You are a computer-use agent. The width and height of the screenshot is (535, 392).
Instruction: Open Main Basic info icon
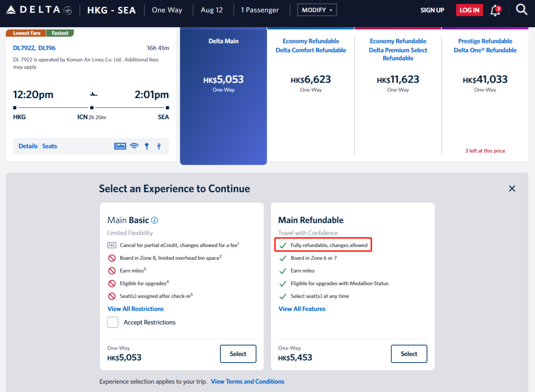155,220
